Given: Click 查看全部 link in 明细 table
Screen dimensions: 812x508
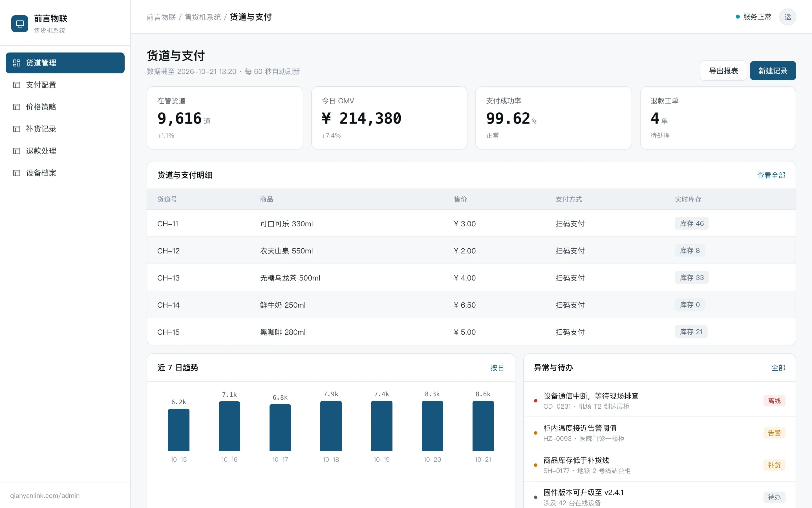Looking at the screenshot, I should pos(771,175).
